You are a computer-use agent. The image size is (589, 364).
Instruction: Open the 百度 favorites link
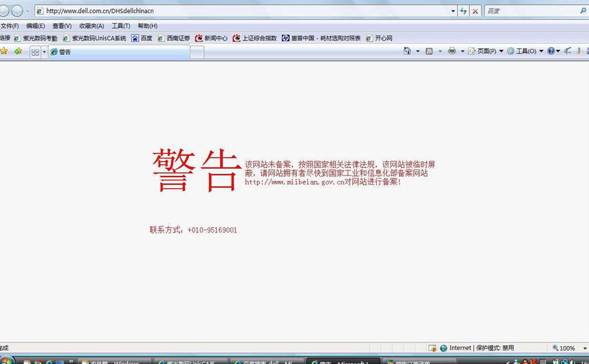pos(142,38)
